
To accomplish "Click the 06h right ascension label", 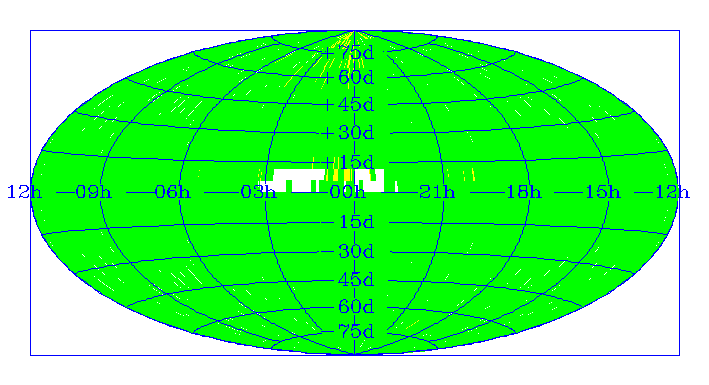I will pyautogui.click(x=173, y=192).
